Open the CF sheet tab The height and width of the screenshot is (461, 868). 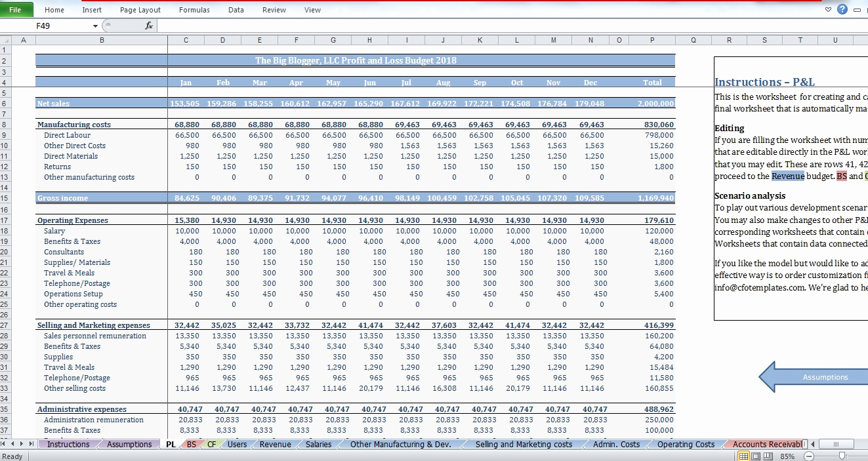point(212,445)
